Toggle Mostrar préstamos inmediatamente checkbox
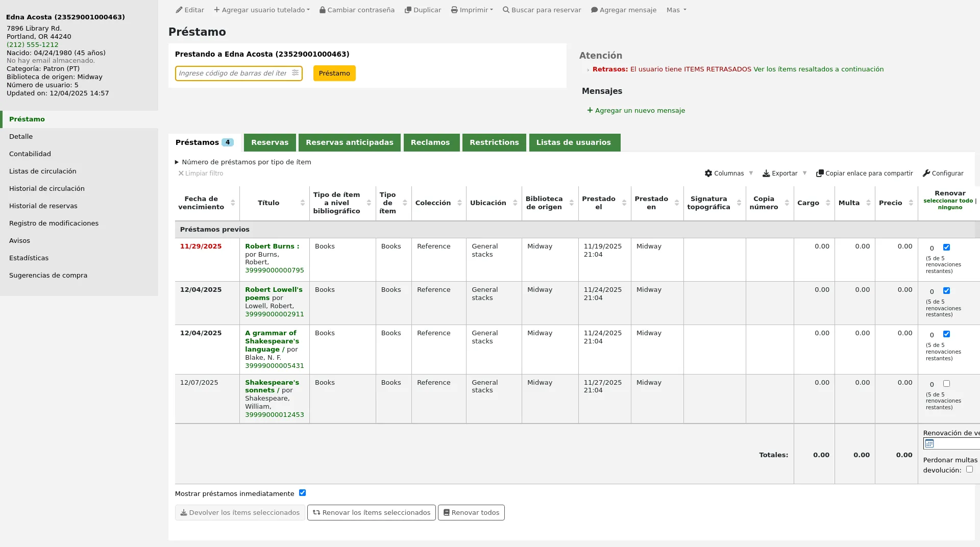980x547 pixels. pyautogui.click(x=302, y=493)
